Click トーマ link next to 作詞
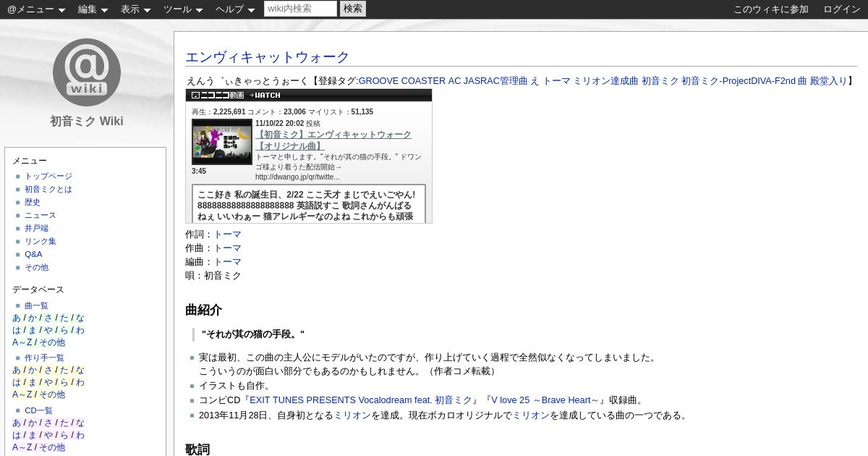868x456 pixels. [x=227, y=235]
